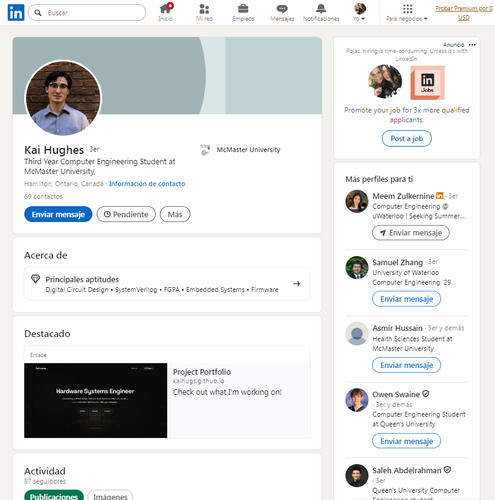Click Samuel Zhang avatar
This screenshot has width=495, height=500.
click(357, 267)
